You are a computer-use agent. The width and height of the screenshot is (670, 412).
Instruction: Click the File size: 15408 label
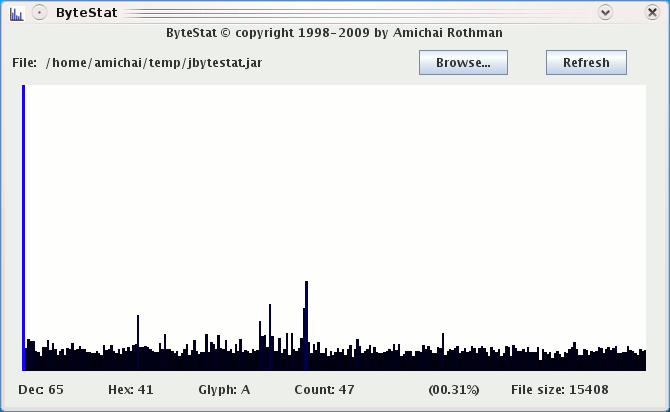[x=560, y=390]
